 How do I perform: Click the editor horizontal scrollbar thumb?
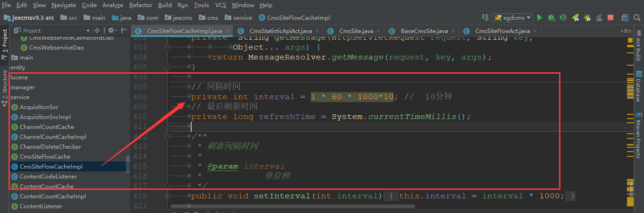(x=293, y=206)
